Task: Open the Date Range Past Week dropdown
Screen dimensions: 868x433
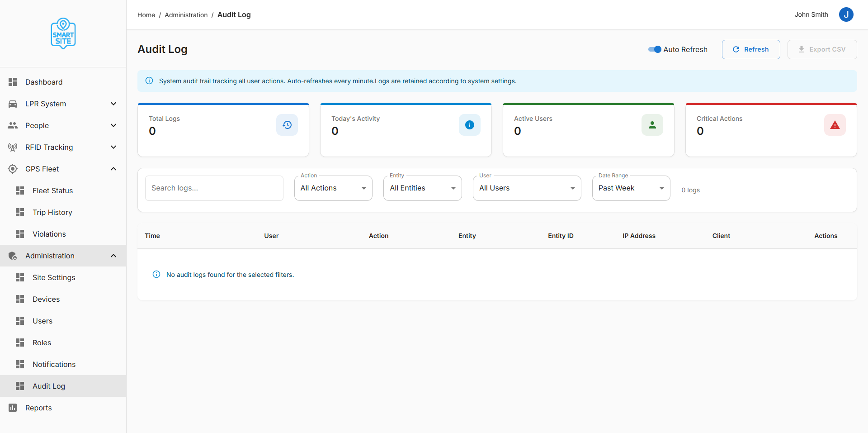Action: [631, 188]
